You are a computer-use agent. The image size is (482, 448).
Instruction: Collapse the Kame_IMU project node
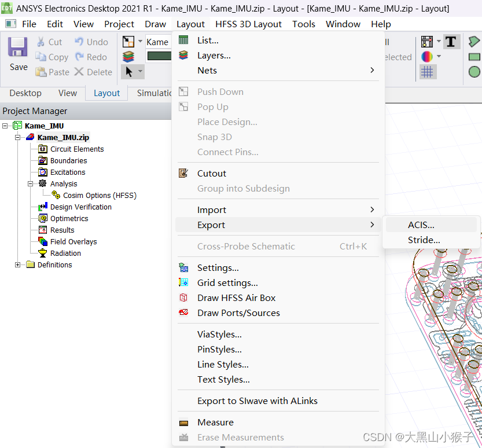[x=5, y=126]
